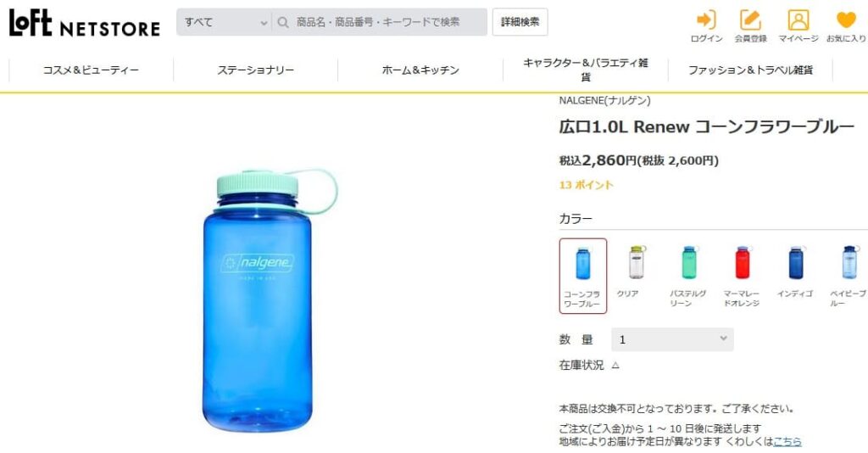Open member registration pencil icon
Viewport: 868px width, 453px height.
tap(751, 20)
